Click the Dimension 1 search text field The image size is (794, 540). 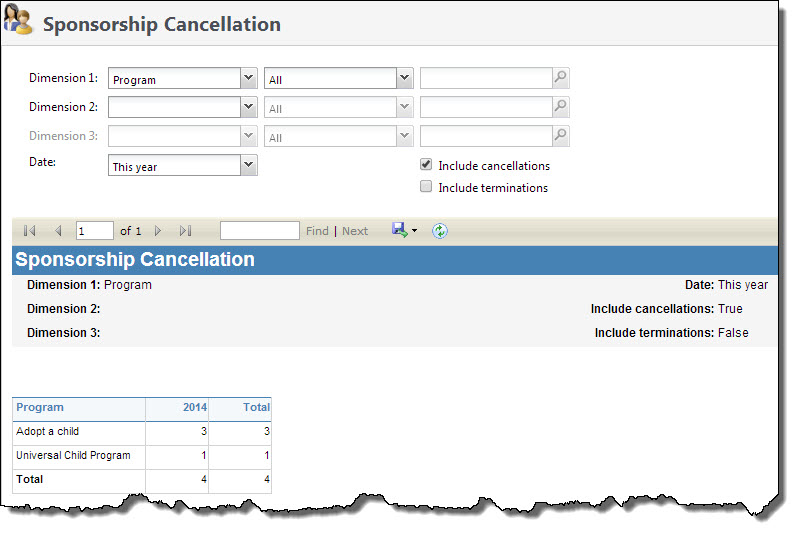click(486, 79)
